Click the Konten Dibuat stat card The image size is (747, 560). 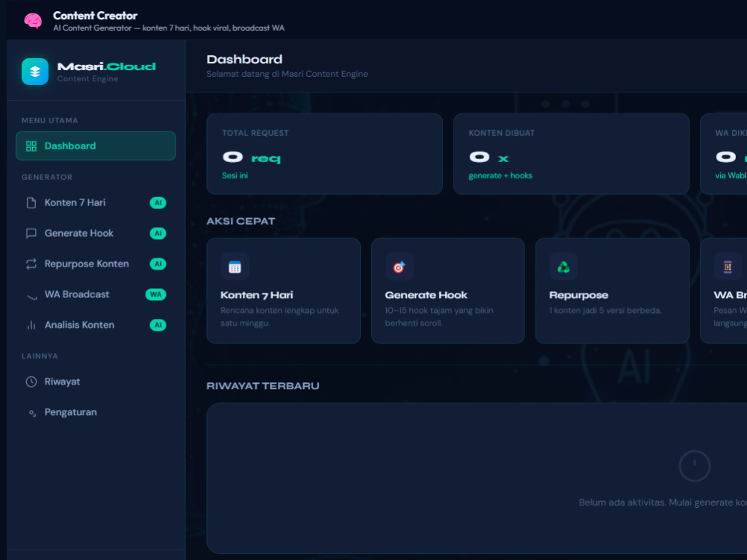tap(571, 154)
